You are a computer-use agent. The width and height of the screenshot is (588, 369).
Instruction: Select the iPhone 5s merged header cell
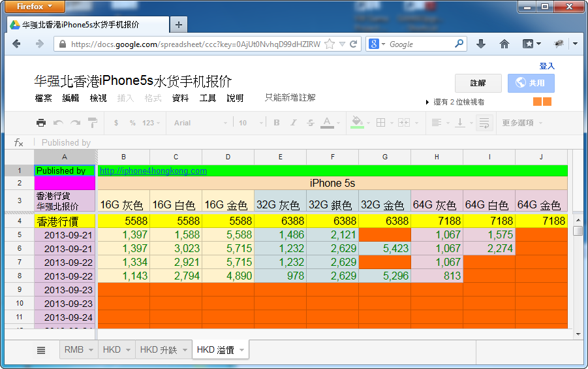click(332, 183)
